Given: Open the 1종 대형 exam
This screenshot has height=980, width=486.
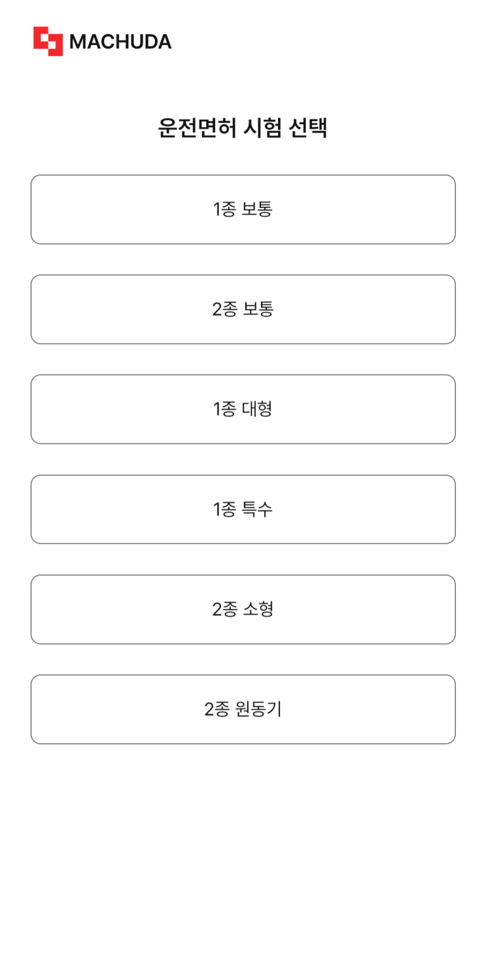Looking at the screenshot, I should 243,410.
